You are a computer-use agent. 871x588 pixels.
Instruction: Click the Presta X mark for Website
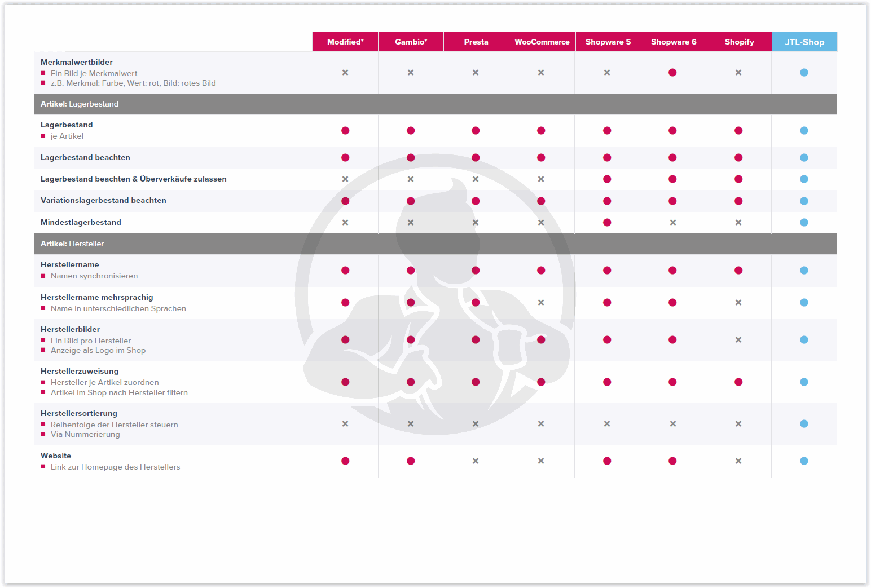pos(476,461)
